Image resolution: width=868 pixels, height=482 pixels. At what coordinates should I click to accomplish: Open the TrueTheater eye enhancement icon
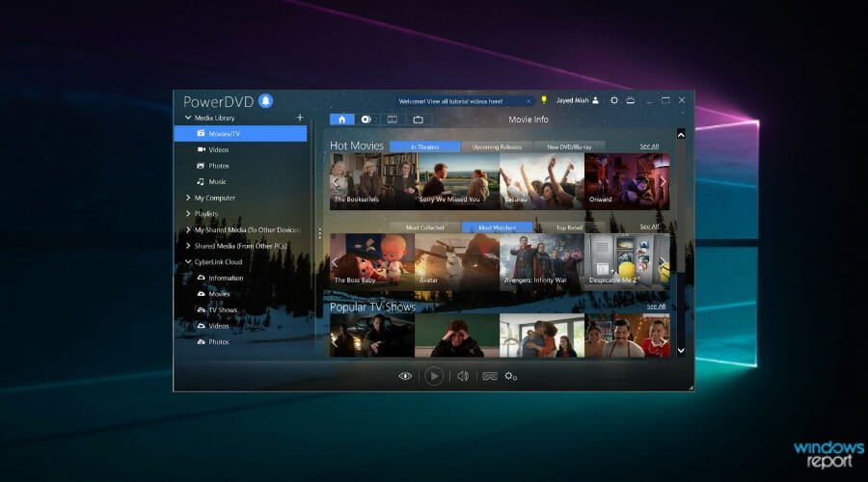tap(405, 376)
